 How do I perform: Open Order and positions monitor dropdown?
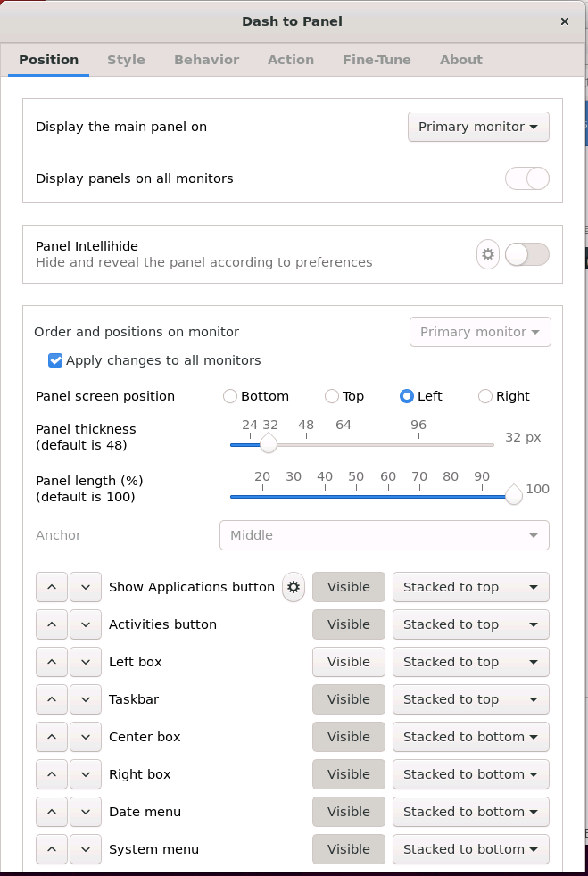[480, 332]
